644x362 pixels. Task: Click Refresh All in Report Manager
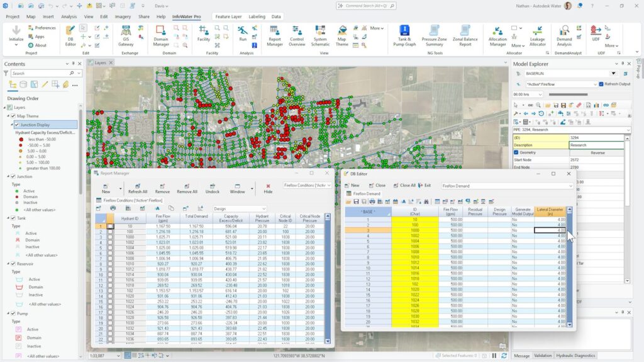point(138,188)
